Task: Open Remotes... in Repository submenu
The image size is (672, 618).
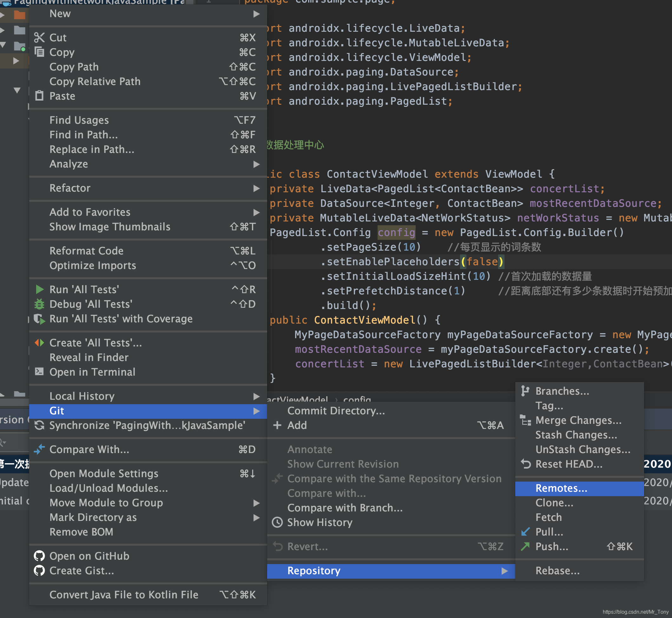Action: pos(579,488)
